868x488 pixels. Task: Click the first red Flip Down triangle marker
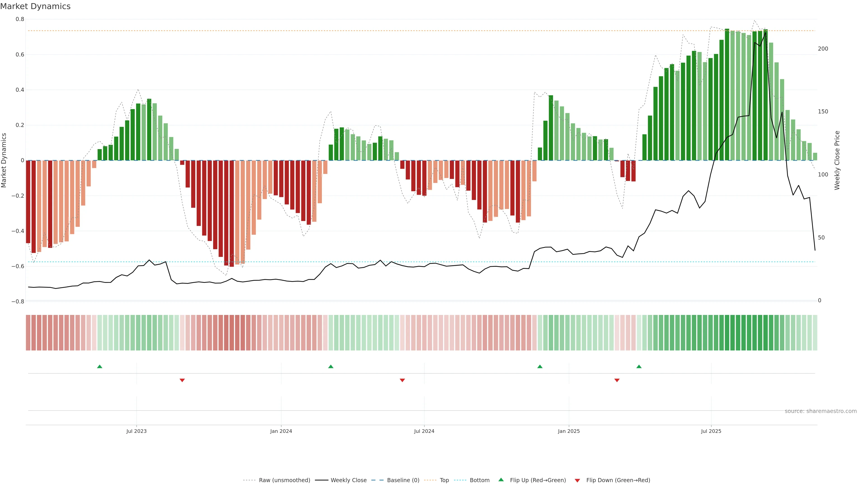(182, 380)
